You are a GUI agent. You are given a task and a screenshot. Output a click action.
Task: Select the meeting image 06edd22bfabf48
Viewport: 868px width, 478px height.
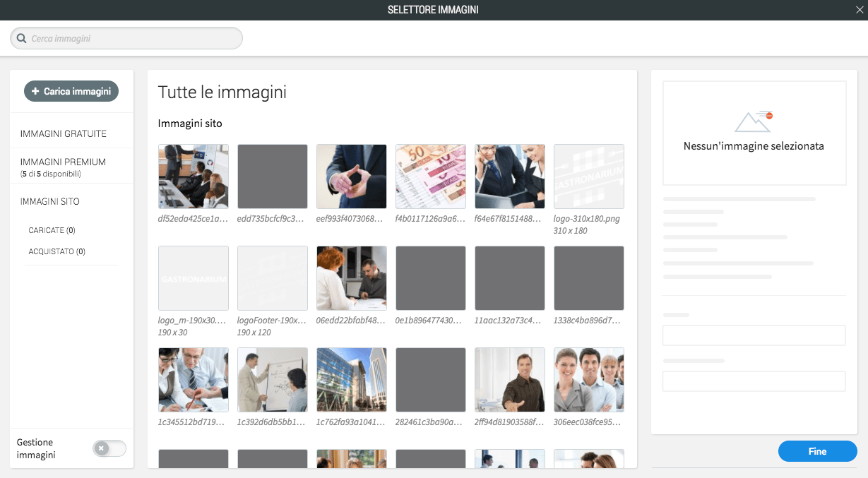pyautogui.click(x=352, y=278)
